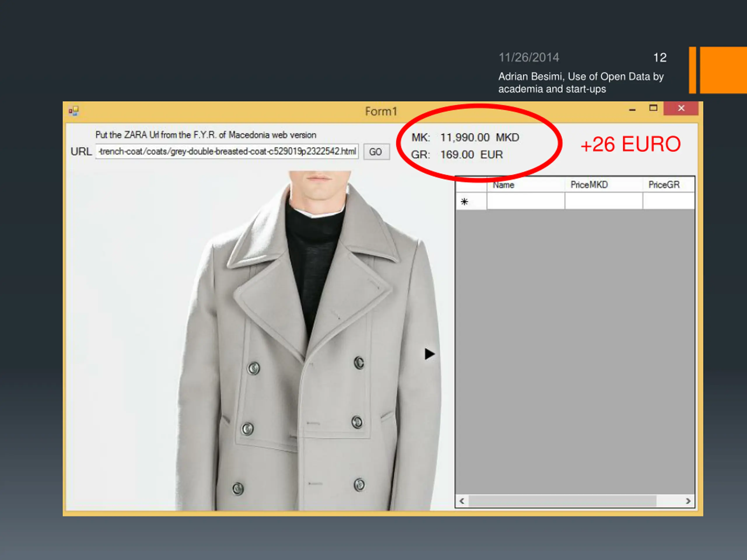Click the grey coat product image
This screenshot has height=560, width=747.
pyautogui.click(x=259, y=340)
